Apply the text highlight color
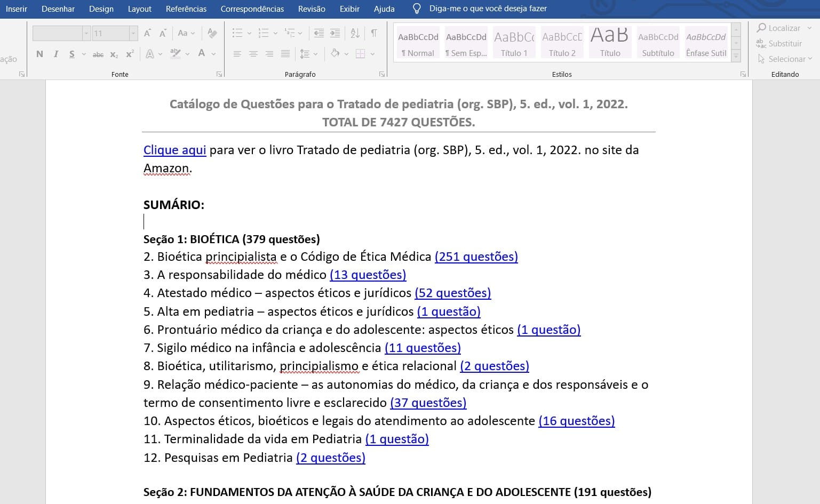This screenshot has width=820, height=504. tap(175, 53)
